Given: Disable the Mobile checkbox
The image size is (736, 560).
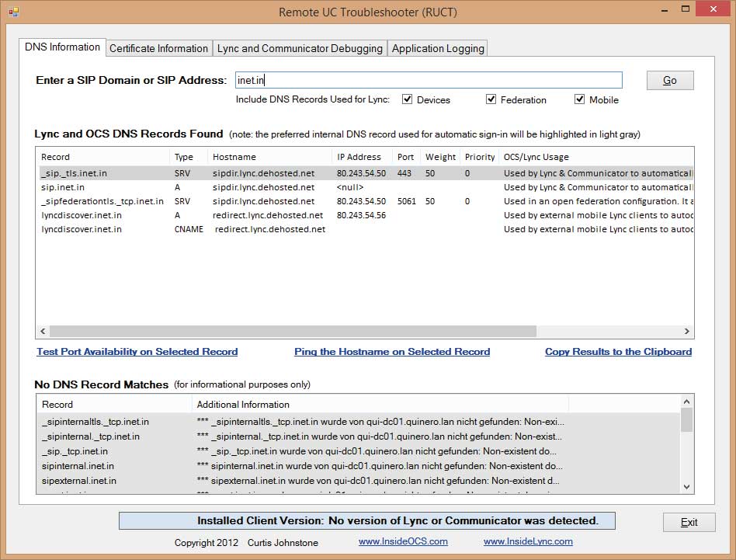Looking at the screenshot, I should pos(580,99).
